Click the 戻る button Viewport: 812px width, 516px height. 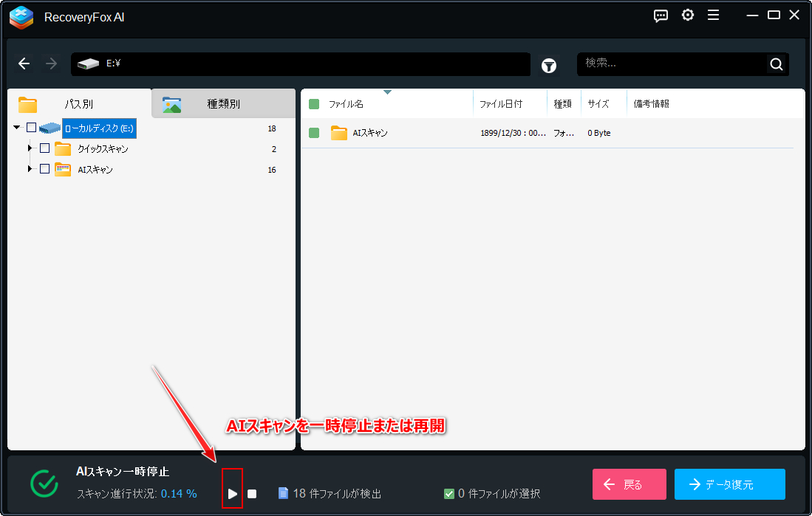point(630,484)
